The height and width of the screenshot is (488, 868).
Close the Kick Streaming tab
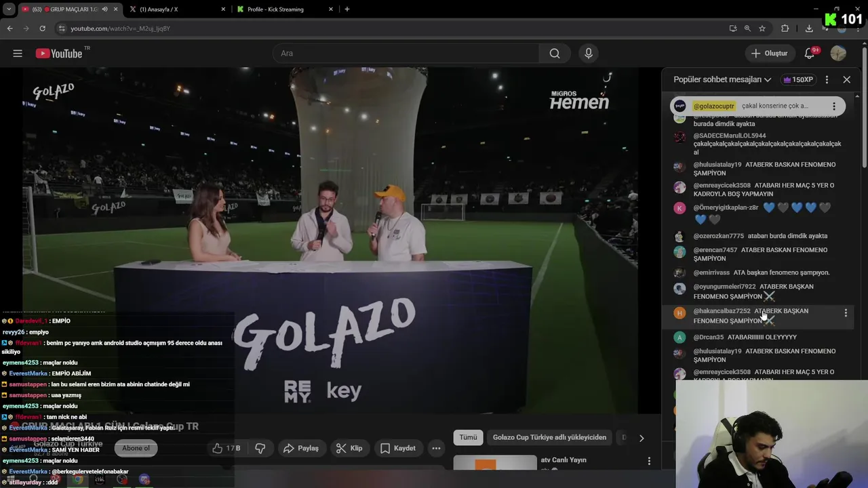332,9
